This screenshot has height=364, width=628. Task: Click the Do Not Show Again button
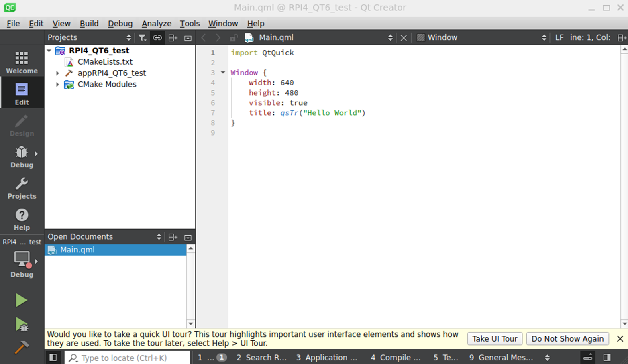(567, 338)
